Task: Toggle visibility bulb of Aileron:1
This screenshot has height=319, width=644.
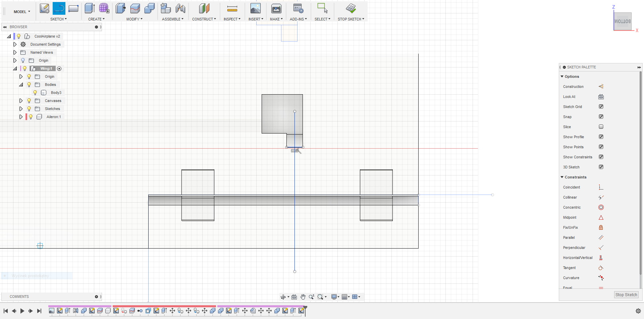Action: [31, 117]
